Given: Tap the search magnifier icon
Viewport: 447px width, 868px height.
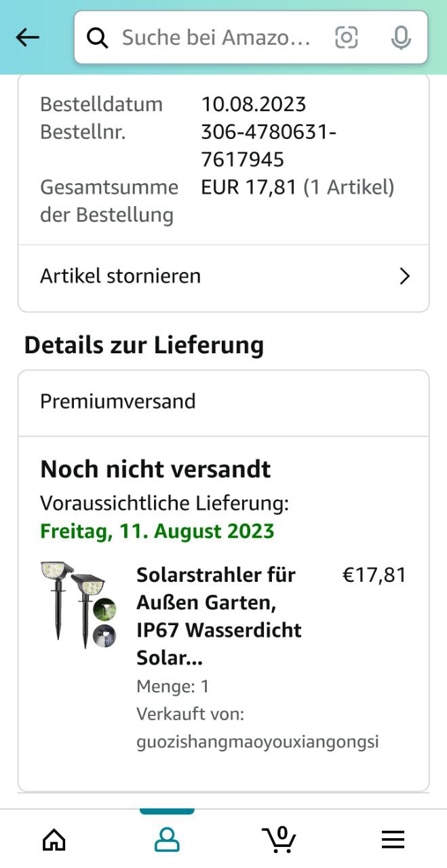Looking at the screenshot, I should [98, 38].
